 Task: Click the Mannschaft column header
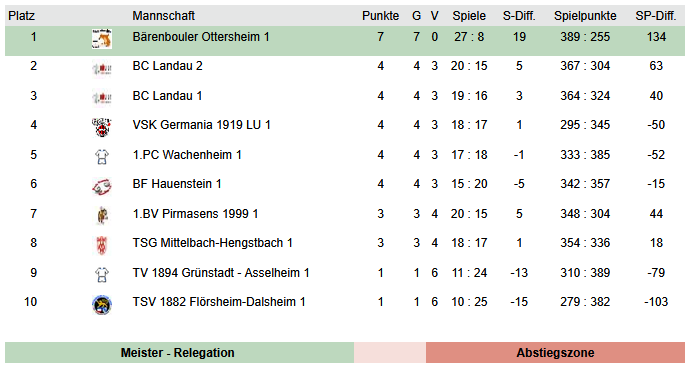tap(164, 16)
